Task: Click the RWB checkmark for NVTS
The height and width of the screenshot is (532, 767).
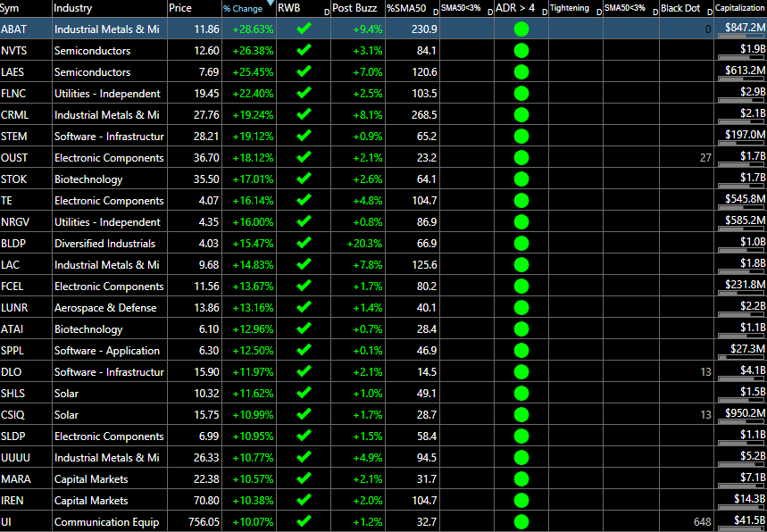Action: click(304, 50)
